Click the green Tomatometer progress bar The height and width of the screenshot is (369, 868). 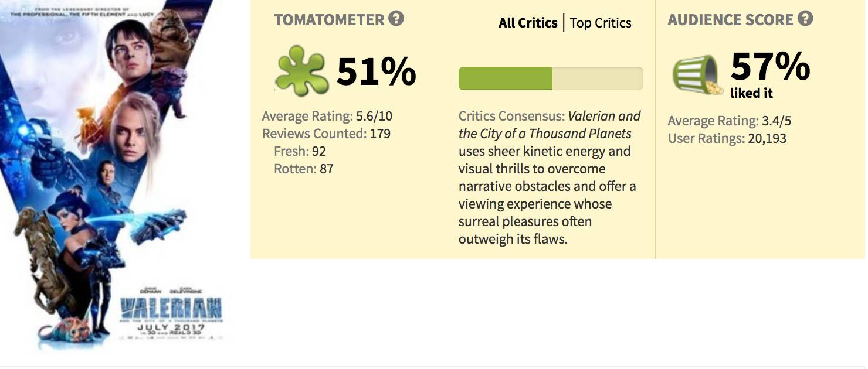[x=550, y=78]
